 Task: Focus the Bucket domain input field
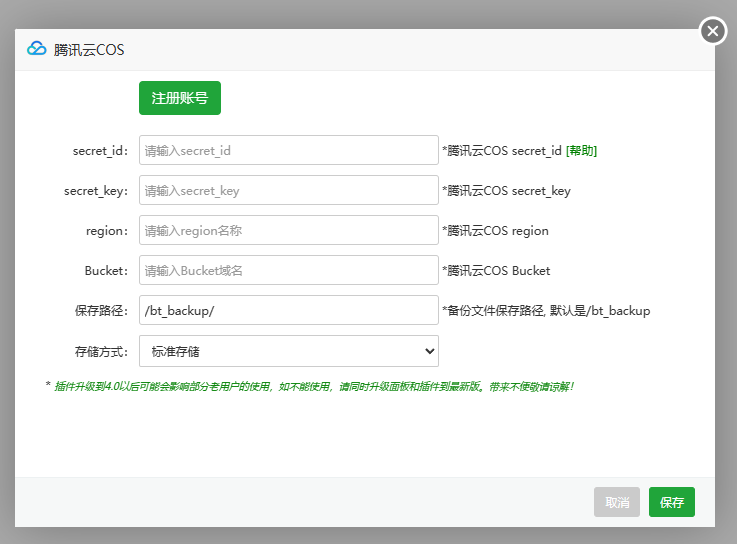289,270
